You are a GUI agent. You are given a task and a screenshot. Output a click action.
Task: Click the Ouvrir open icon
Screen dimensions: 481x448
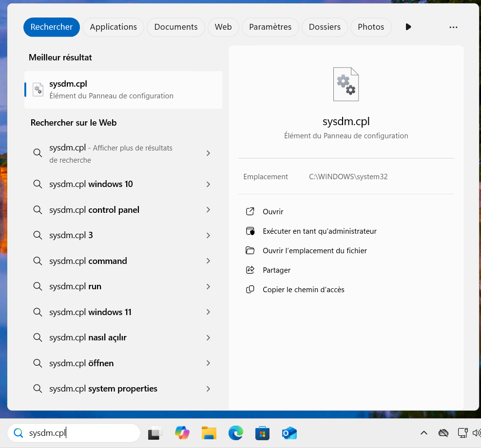tap(250, 212)
